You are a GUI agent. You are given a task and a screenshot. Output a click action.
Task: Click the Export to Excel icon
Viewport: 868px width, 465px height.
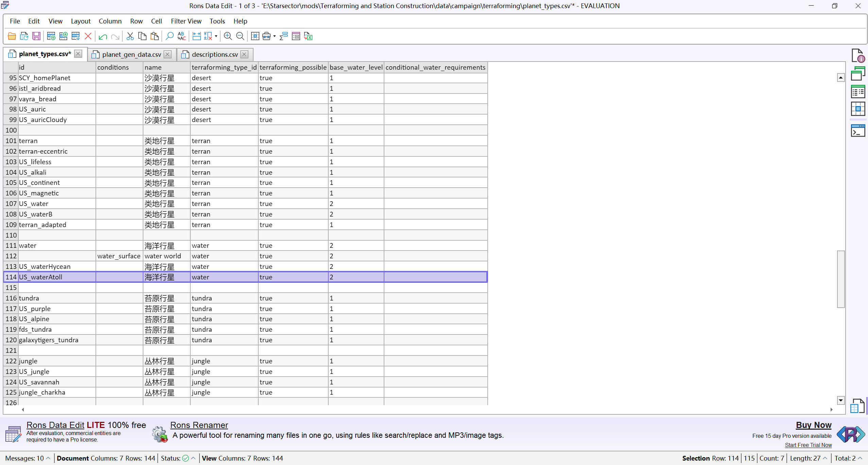click(x=308, y=36)
